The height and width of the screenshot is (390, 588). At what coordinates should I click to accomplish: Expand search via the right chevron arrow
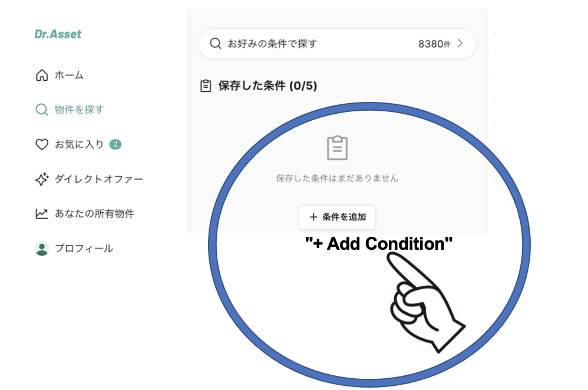pyautogui.click(x=460, y=44)
